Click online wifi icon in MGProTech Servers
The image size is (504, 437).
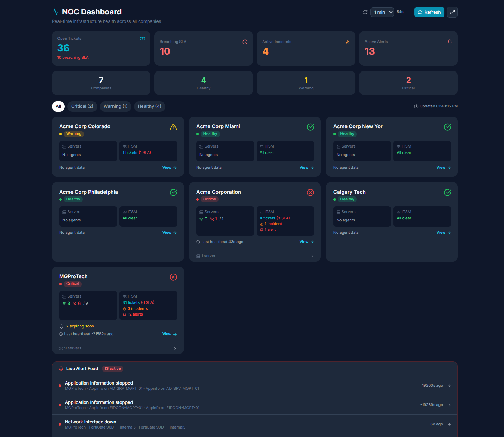[64, 304]
